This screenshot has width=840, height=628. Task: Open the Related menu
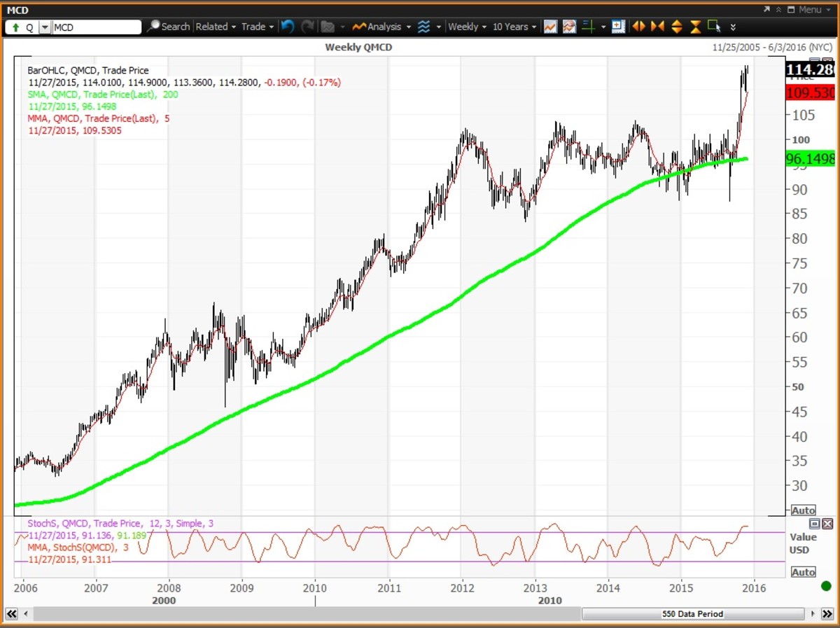(216, 27)
